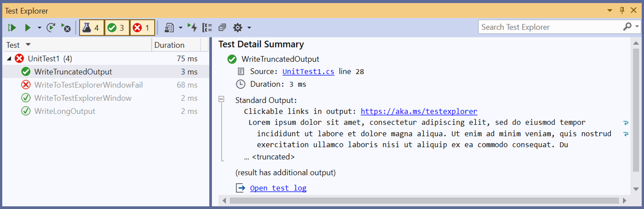
Task: Click the vertical scrollbar thumb in details pane
Action: click(x=636, y=110)
